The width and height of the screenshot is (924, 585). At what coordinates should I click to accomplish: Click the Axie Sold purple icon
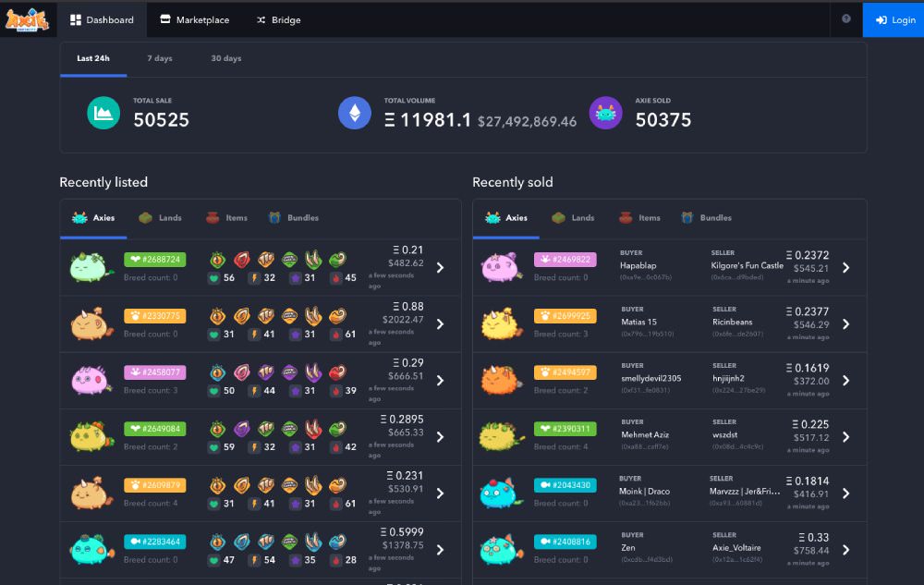[x=606, y=113]
